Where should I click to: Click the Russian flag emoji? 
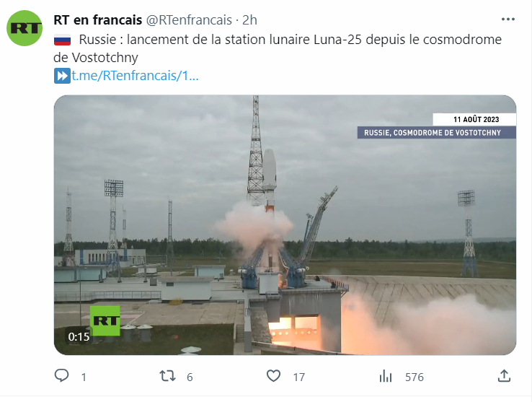click(63, 40)
